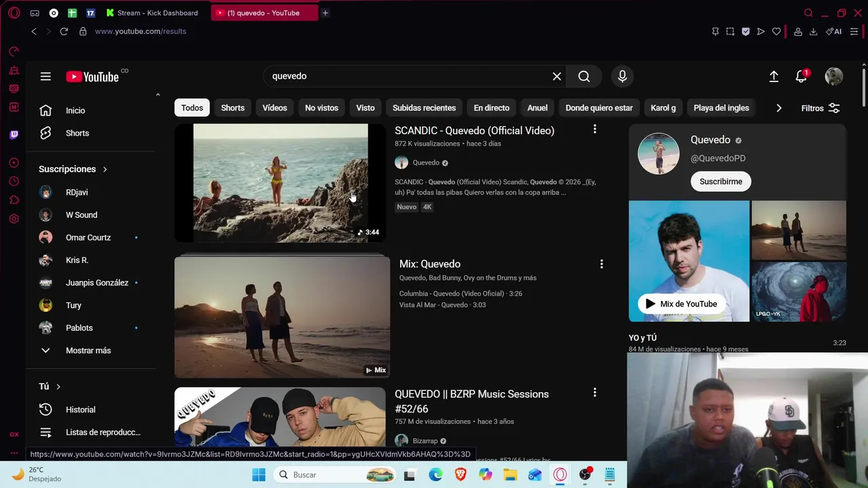Image resolution: width=868 pixels, height=488 pixels.
Task: Select the En directo filter chip
Action: (x=492, y=108)
